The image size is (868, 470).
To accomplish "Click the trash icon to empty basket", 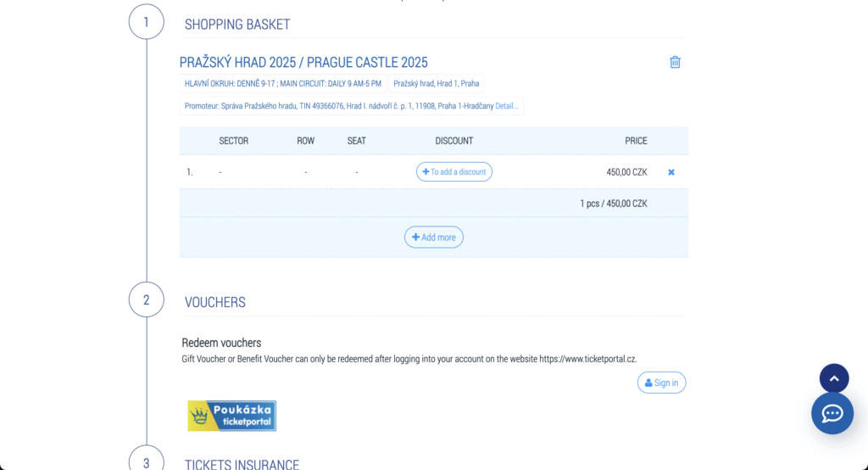I will pos(675,62).
